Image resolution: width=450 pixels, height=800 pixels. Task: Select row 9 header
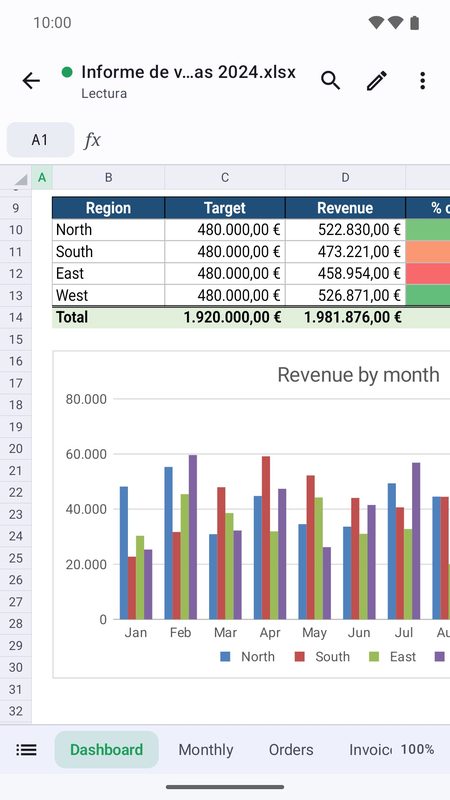(15, 208)
